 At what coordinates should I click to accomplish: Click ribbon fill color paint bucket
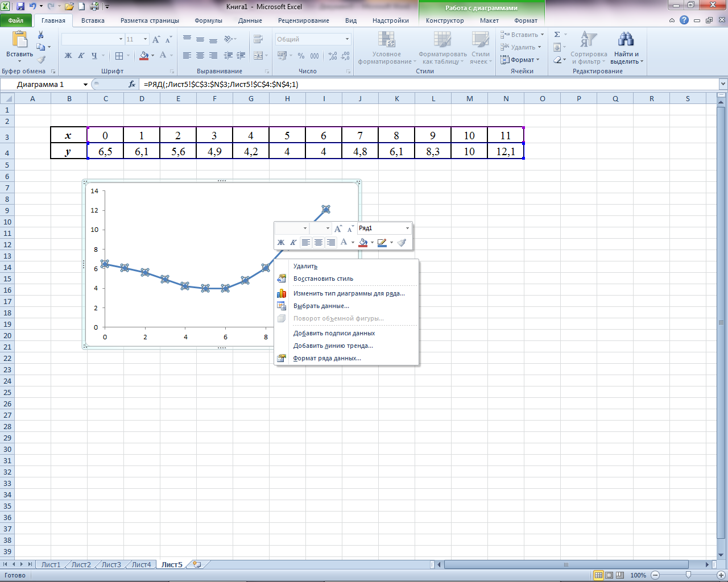[x=144, y=56]
